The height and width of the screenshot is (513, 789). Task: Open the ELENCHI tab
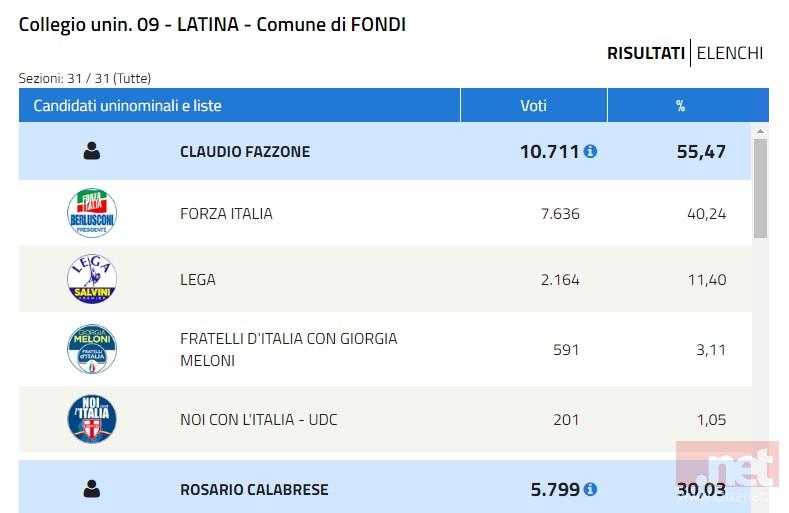click(x=730, y=53)
